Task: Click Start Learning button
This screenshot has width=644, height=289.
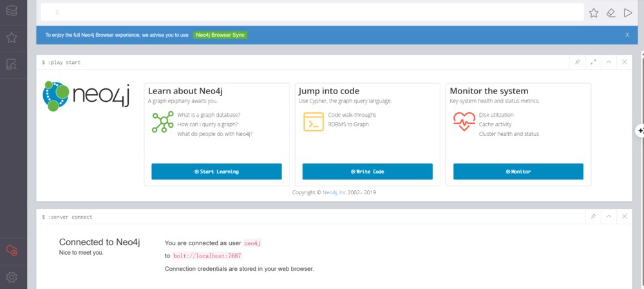Action: click(x=216, y=171)
